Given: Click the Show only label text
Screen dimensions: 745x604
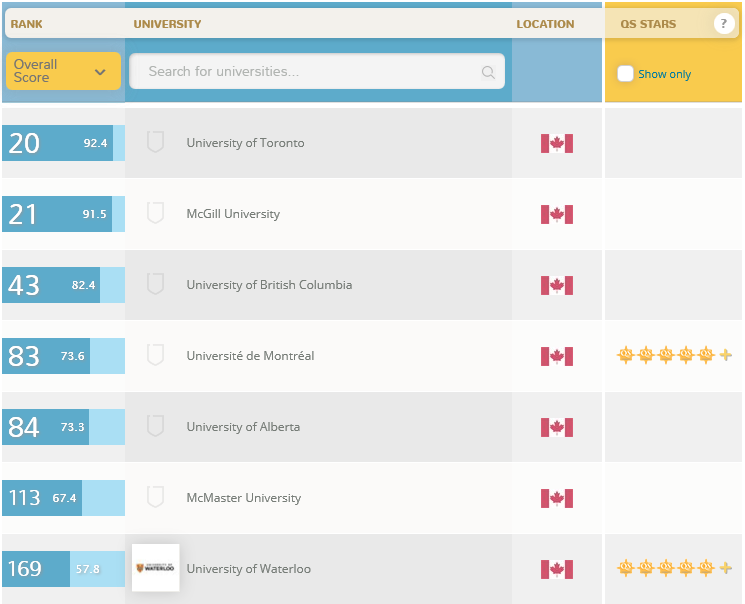Looking at the screenshot, I should tap(664, 74).
